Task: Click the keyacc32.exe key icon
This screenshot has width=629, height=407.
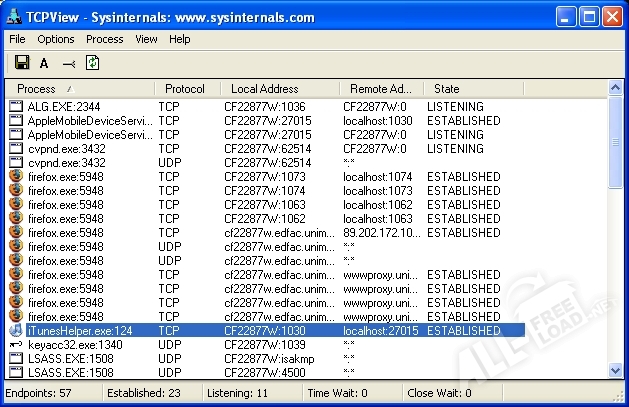Action: (x=15, y=344)
